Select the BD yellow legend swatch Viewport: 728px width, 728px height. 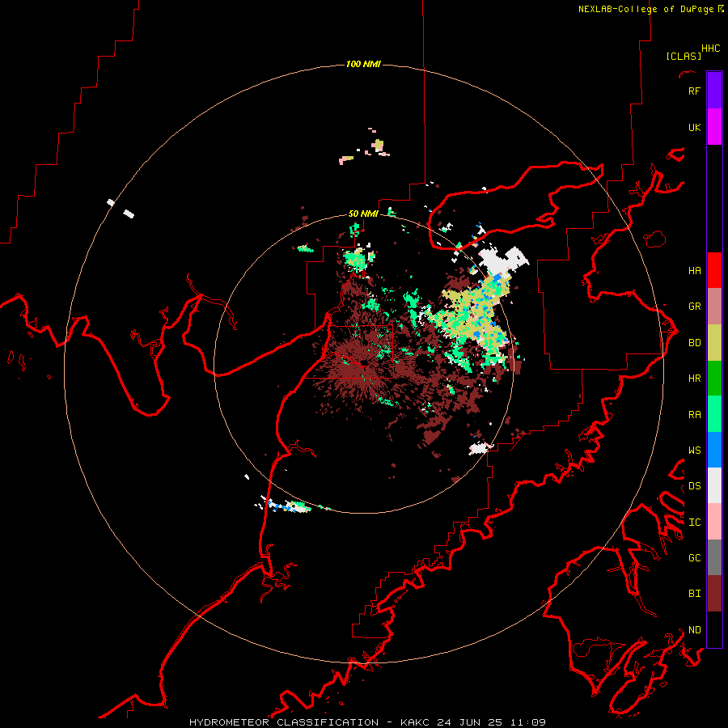pos(714,343)
